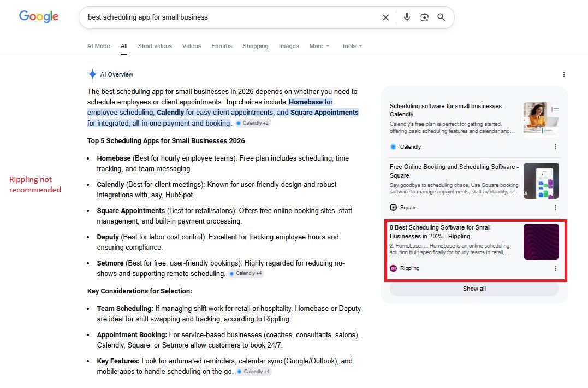Viewport: 588px width, 388px height.
Task: Switch to the Images tab
Action: tap(289, 46)
